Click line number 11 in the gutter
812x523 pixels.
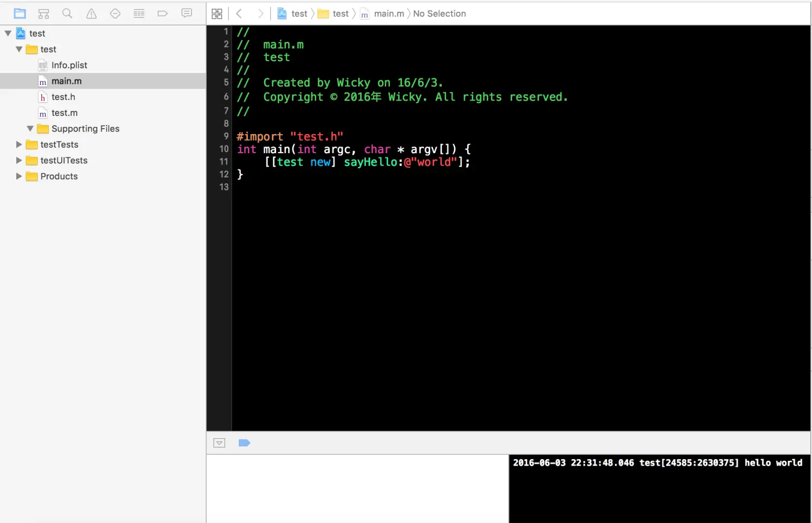pos(224,162)
